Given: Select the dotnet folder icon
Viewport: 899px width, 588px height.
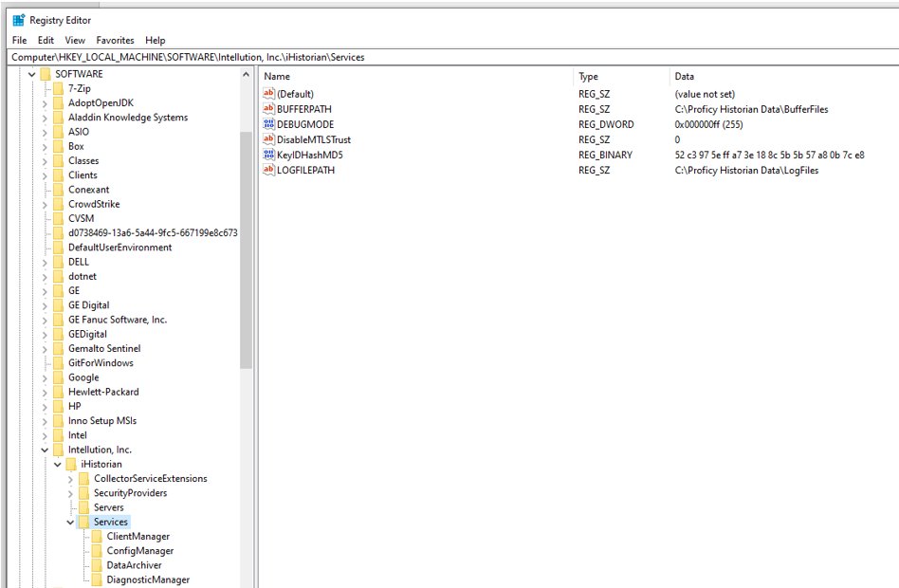Looking at the screenshot, I should [58, 277].
